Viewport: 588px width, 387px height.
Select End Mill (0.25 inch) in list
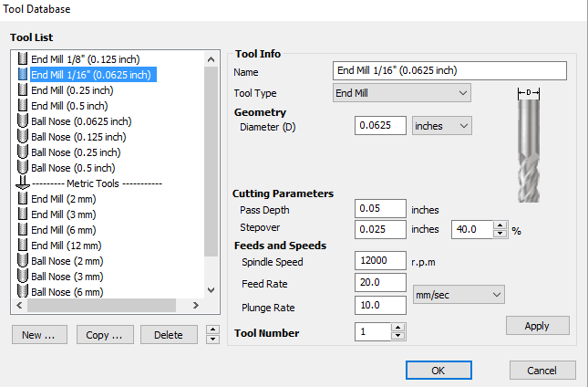(72, 89)
